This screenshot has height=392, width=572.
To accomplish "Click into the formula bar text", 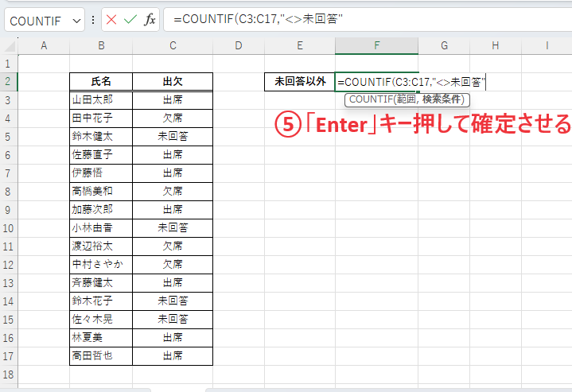I will click(x=368, y=19).
